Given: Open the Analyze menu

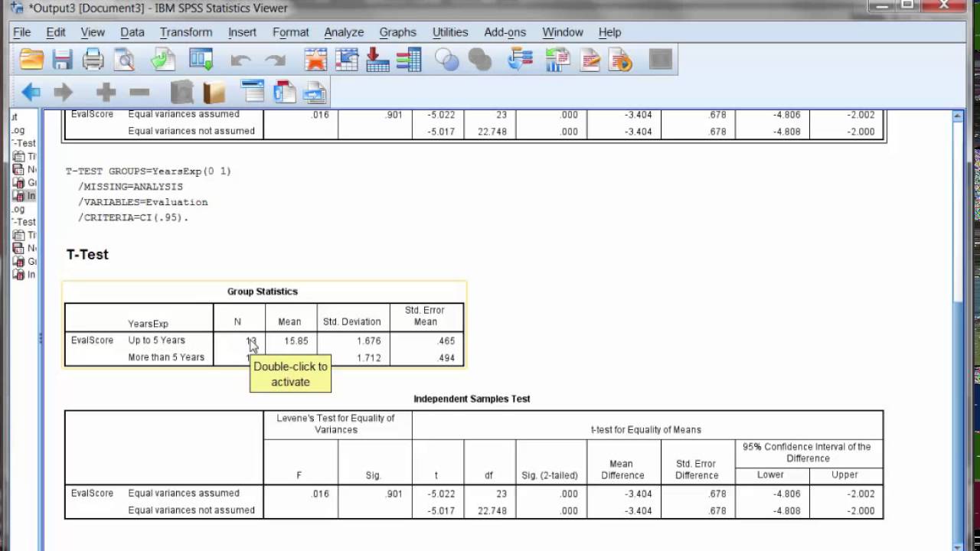Looking at the screenshot, I should tap(344, 32).
